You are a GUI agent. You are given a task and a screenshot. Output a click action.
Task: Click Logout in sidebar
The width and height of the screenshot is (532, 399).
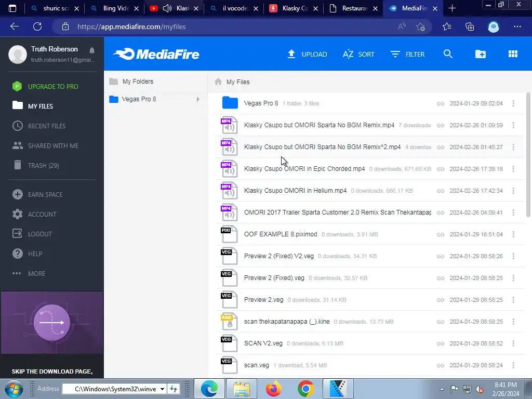[x=32, y=234]
